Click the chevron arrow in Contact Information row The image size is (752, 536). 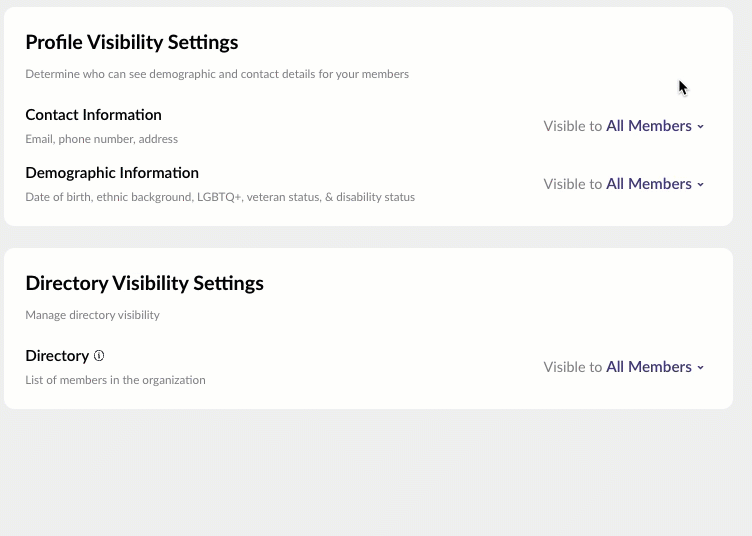(x=700, y=127)
